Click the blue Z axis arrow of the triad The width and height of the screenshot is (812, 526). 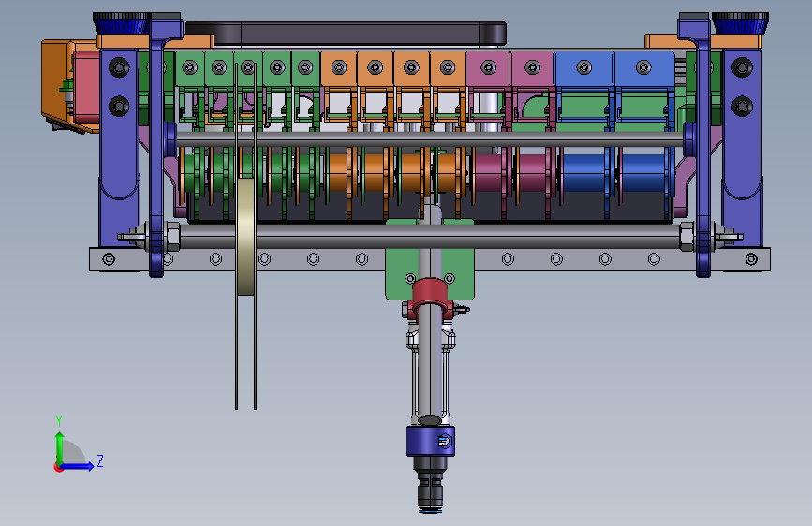pos(78,466)
